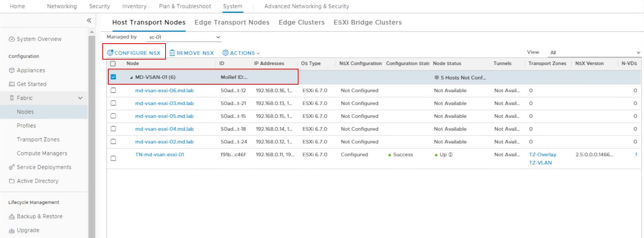Image resolution: width=644 pixels, height=238 pixels.
Task: Click NSX version 2.5.0.0.0.1466... cell
Action: (x=594, y=155)
